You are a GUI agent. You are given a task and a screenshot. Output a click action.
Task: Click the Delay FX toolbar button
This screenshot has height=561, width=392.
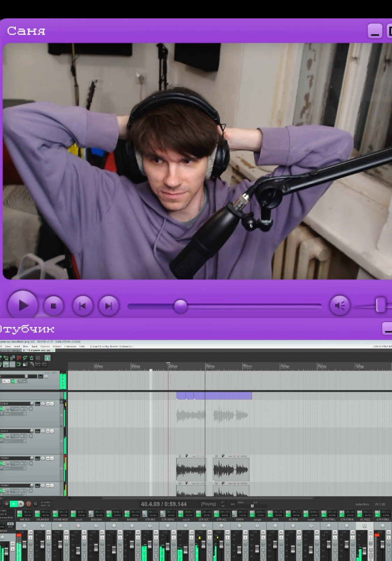pos(44,364)
